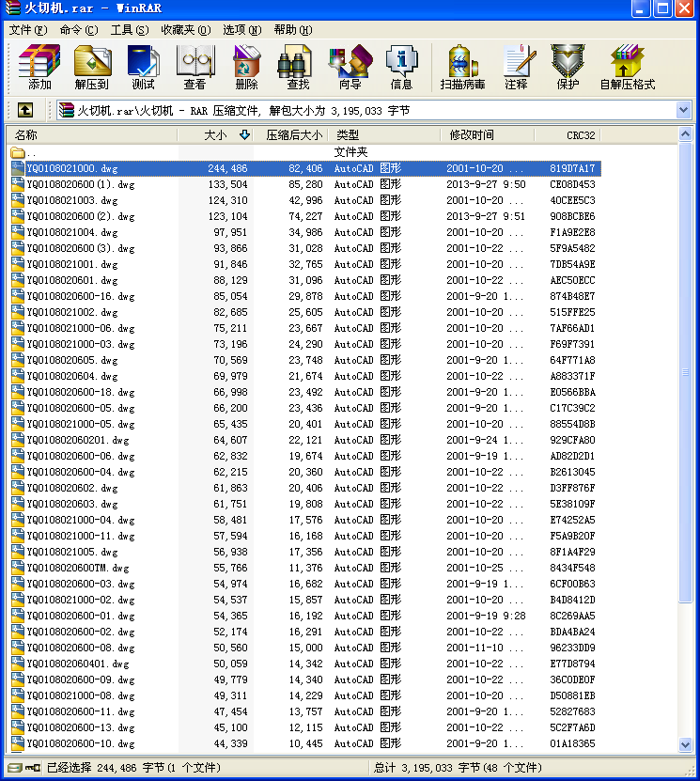Click the parent folder '..' icon
Screen dimensions: 700x781
click(x=18, y=152)
